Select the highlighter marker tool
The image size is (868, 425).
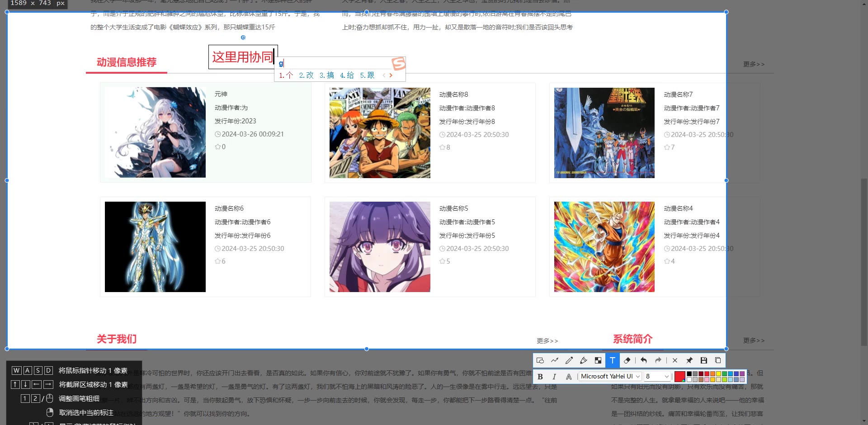click(x=584, y=360)
